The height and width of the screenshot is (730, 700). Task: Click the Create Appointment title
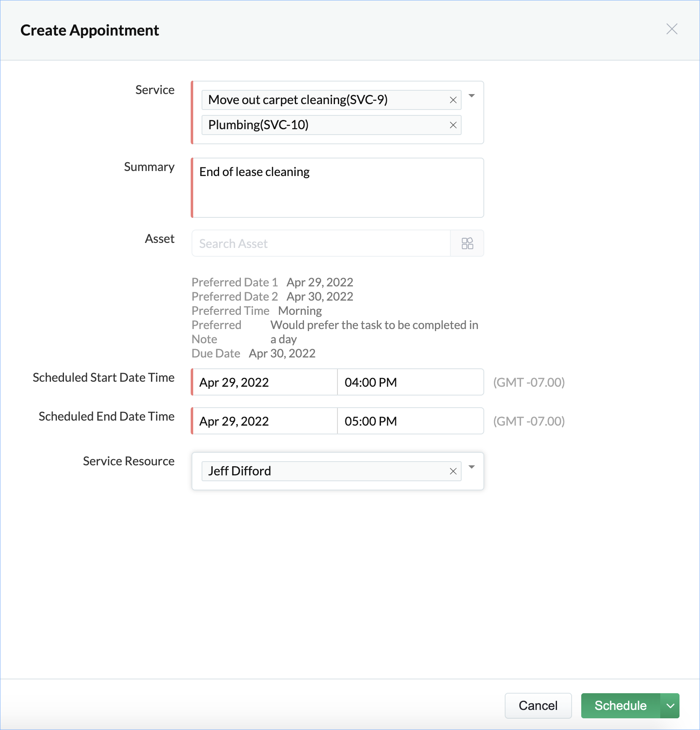pyautogui.click(x=89, y=31)
